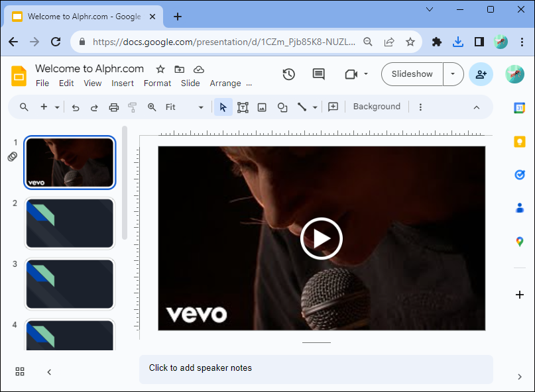Expand the Slideshow options dropdown arrow
The height and width of the screenshot is (392, 535).
pos(453,74)
